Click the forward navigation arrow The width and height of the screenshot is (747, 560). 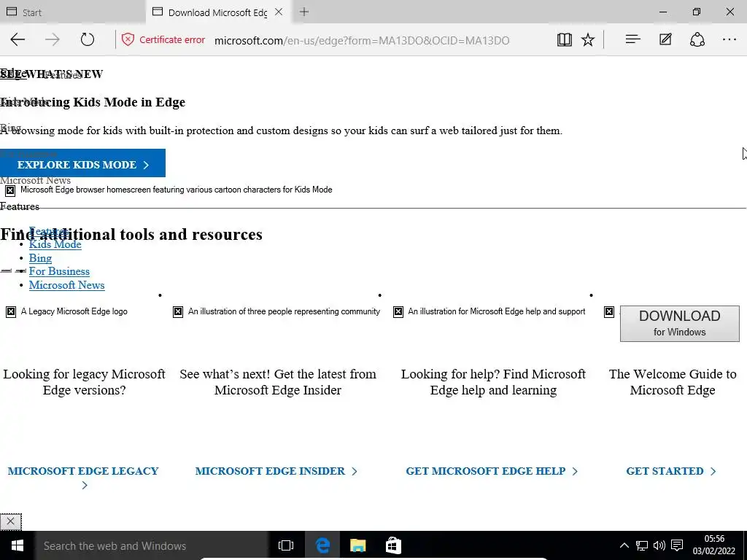click(x=53, y=39)
